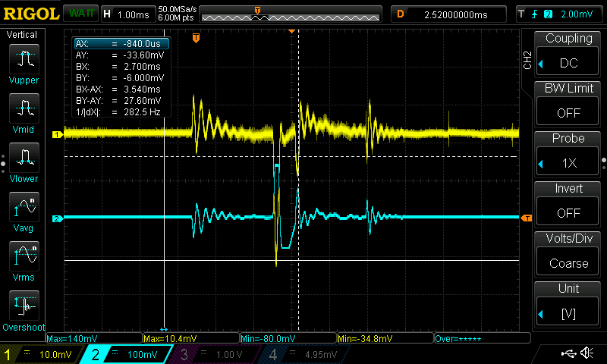Click the trigger edge slope icon
This screenshot has height=364, width=607.
535,14
